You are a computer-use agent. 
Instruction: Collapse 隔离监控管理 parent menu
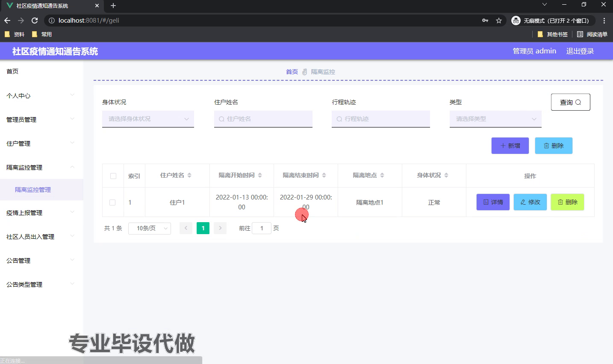click(41, 167)
